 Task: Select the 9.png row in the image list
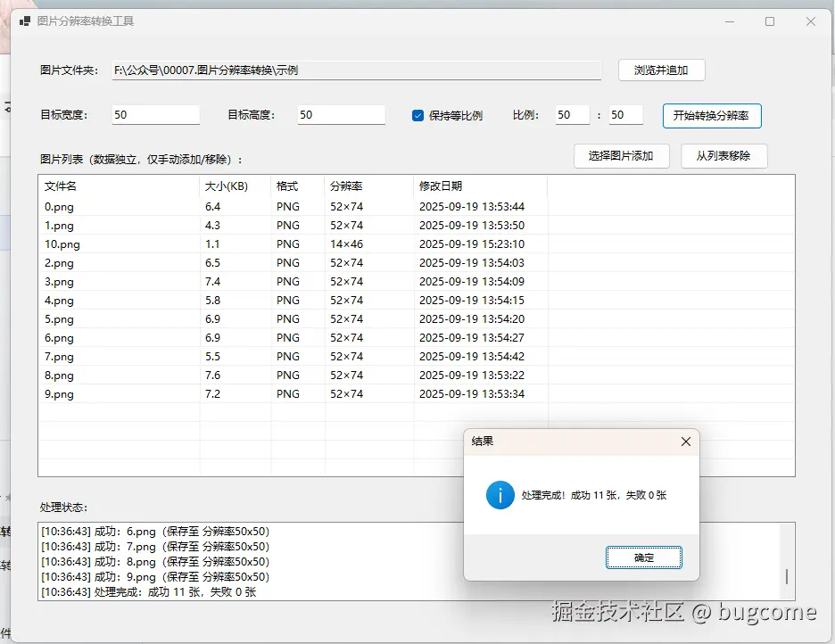(417, 394)
